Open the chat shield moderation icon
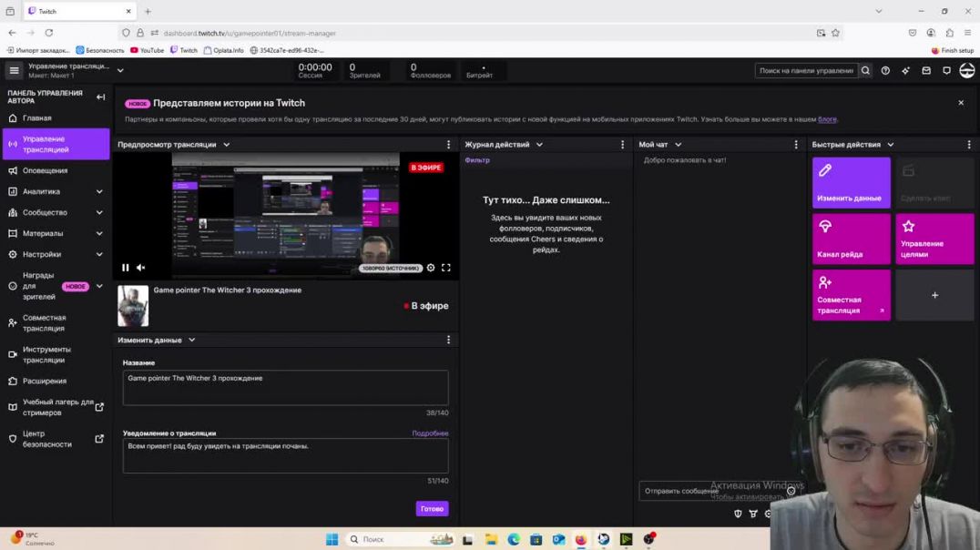Viewport: 980px width, 550px height. [x=738, y=514]
